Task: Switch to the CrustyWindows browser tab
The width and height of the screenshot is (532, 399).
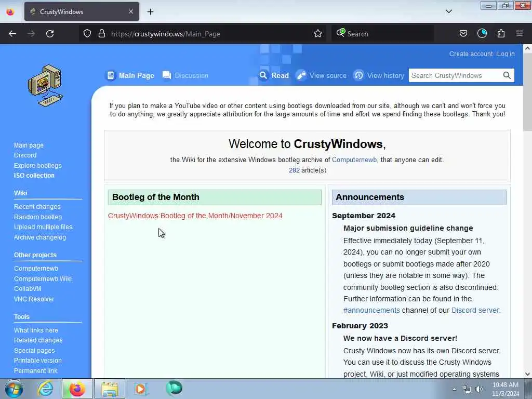Action: pos(82,11)
